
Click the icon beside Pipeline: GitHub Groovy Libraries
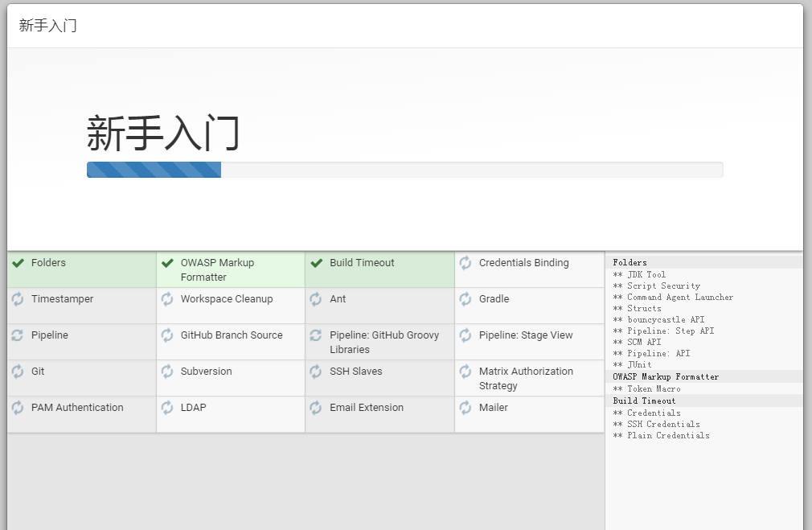pos(316,335)
